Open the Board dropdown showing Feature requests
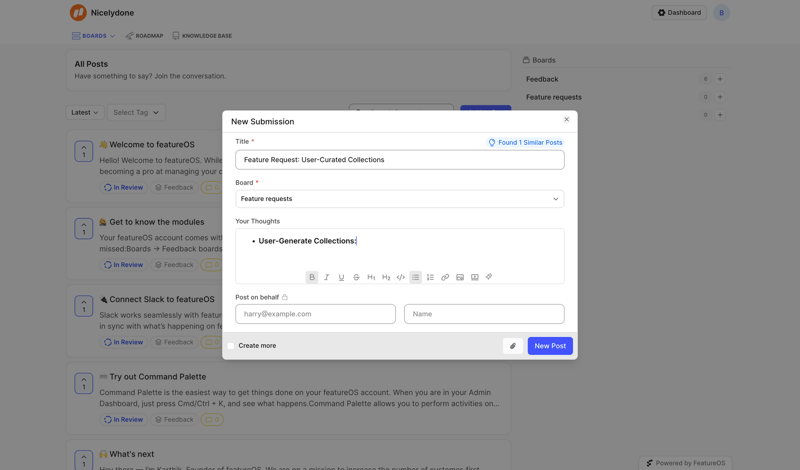This screenshot has width=800, height=470. (399, 199)
